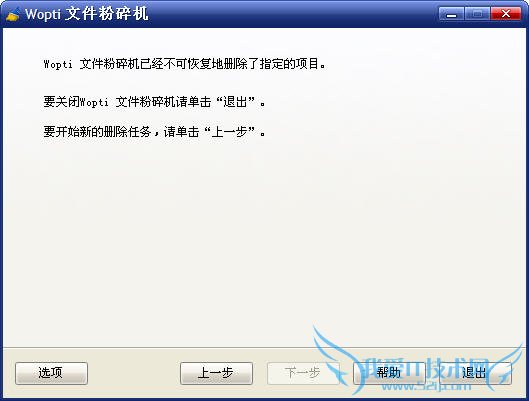The width and height of the screenshot is (529, 401).
Task: Click the www.52ij.com watermark URL
Action: pos(426,386)
